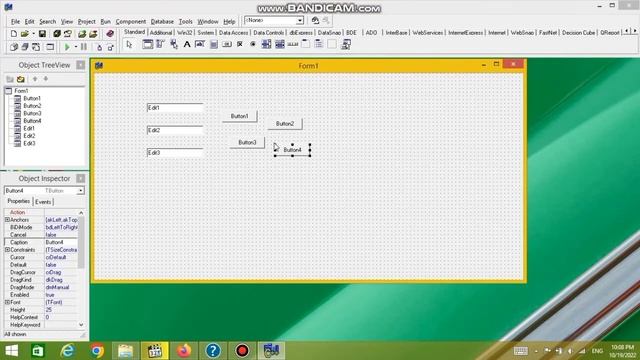Open the Object Inspector component selector dropdown
This screenshot has width=640, height=360.
[x=81, y=191]
